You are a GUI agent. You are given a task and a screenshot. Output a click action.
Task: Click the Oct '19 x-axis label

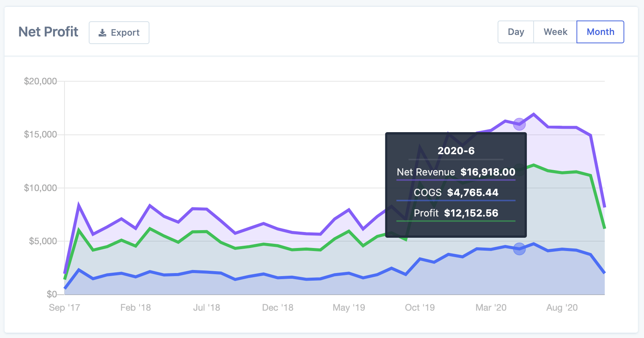point(420,308)
